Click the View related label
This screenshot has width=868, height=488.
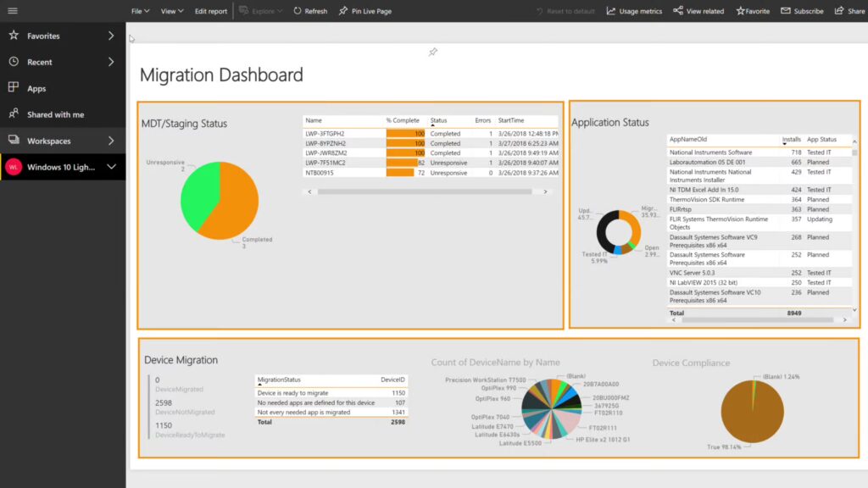[x=704, y=11]
